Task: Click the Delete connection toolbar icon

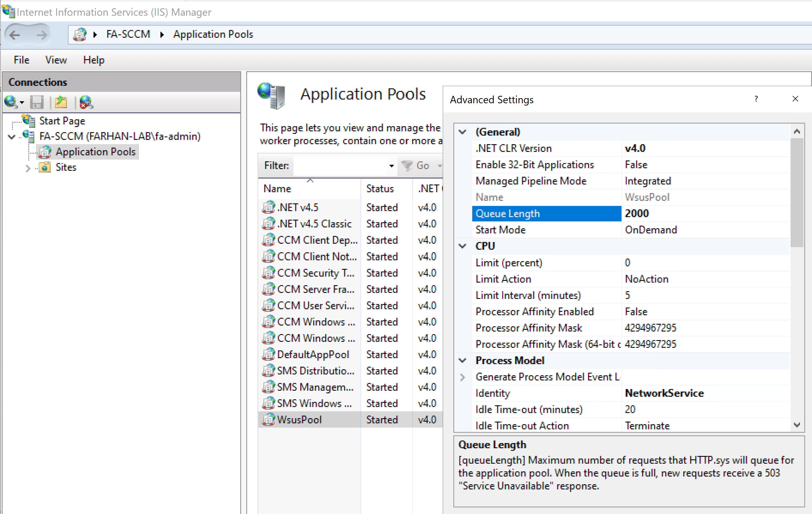Action: pos(86,102)
